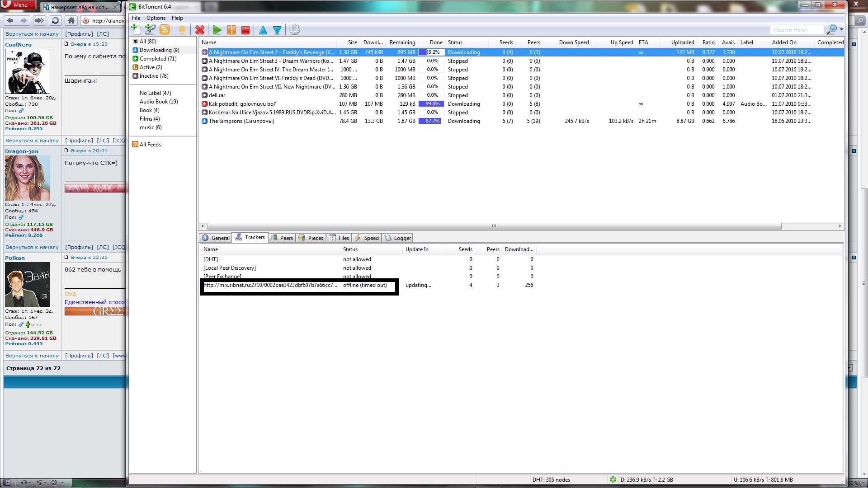Click the Create New Torrent star icon

click(182, 30)
